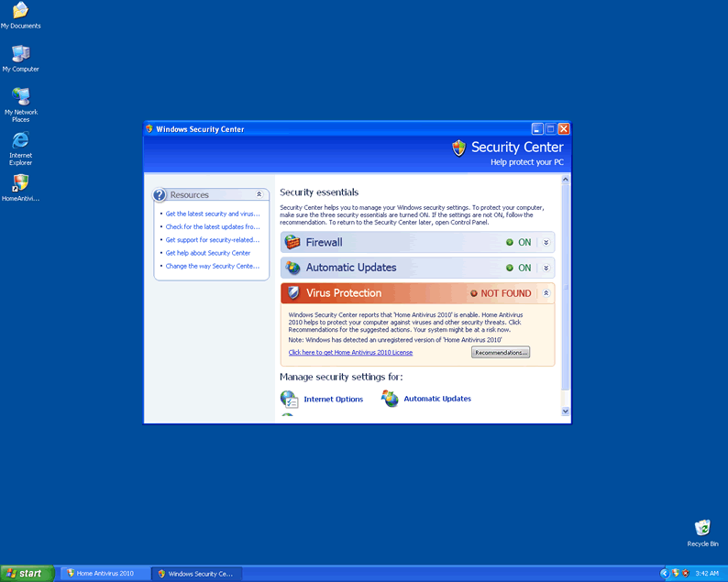
Task: Open the Get help about Security Center link
Action: pyautogui.click(x=208, y=253)
